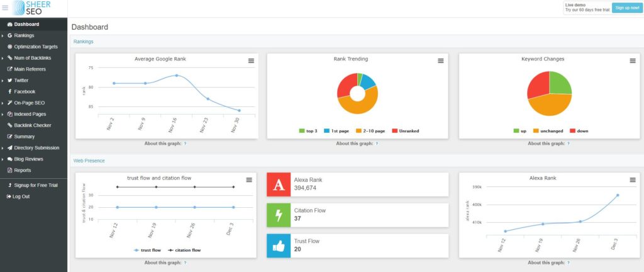The height and width of the screenshot is (272, 644).
Task: Click the Sheer SEO logo
Action: click(x=31, y=8)
